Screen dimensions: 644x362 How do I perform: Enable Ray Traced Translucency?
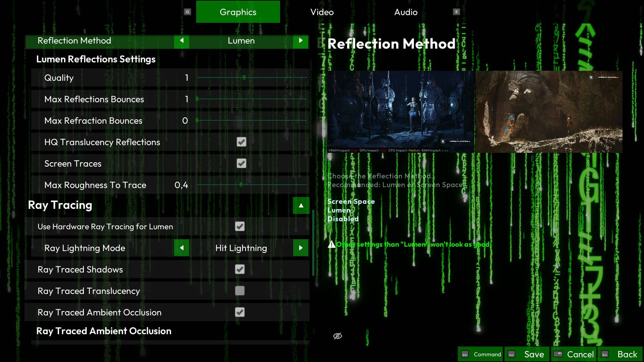click(x=240, y=291)
